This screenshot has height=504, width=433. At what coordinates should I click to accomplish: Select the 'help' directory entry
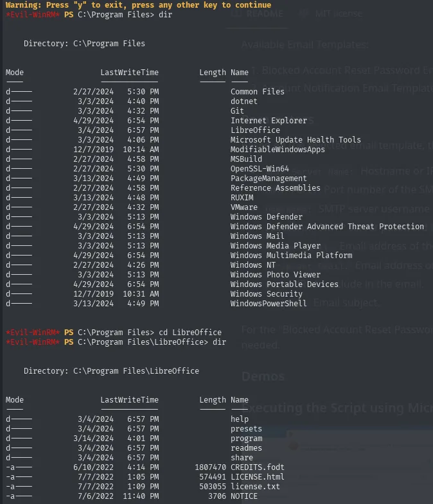click(x=240, y=419)
